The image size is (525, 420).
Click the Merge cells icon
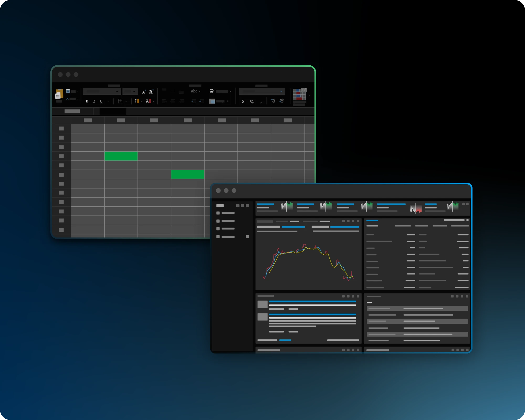pos(212,101)
